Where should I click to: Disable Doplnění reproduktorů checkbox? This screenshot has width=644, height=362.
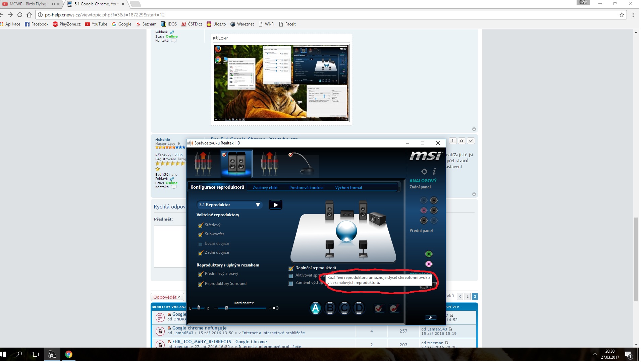point(291,268)
